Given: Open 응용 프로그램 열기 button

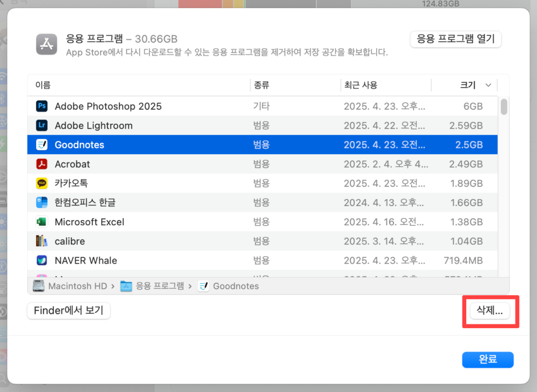Looking at the screenshot, I should [456, 39].
